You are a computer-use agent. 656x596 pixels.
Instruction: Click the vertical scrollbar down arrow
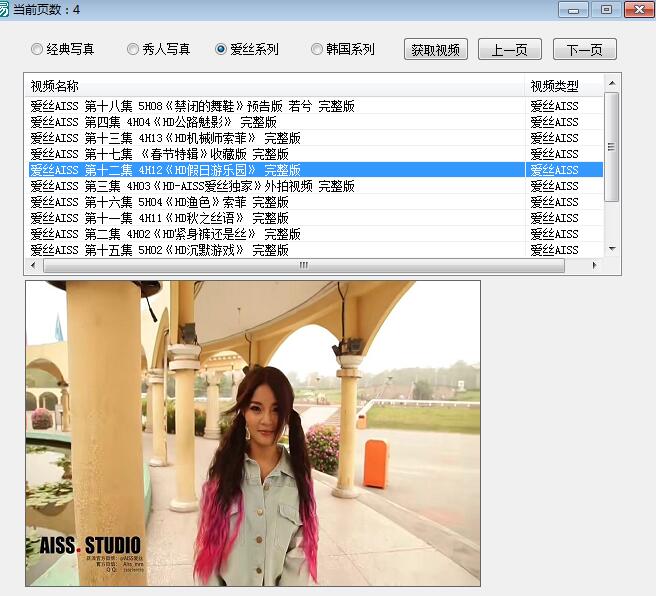pyautogui.click(x=612, y=249)
